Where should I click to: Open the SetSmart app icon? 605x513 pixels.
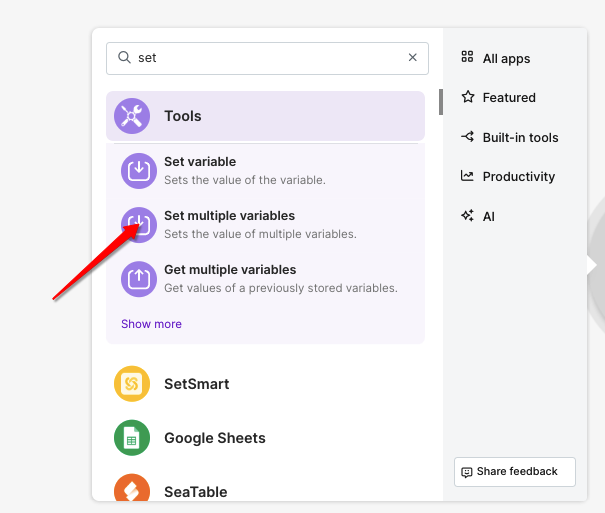[132, 384]
